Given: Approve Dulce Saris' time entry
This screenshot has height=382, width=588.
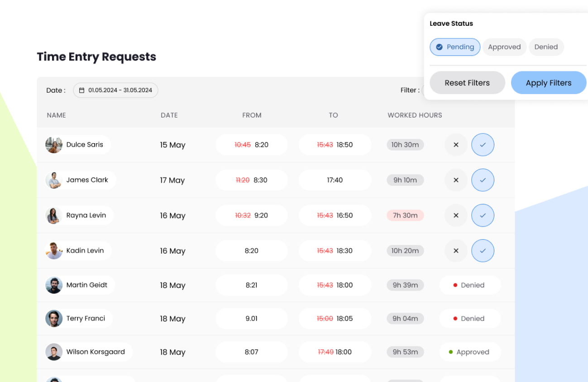Looking at the screenshot, I should click(x=483, y=145).
